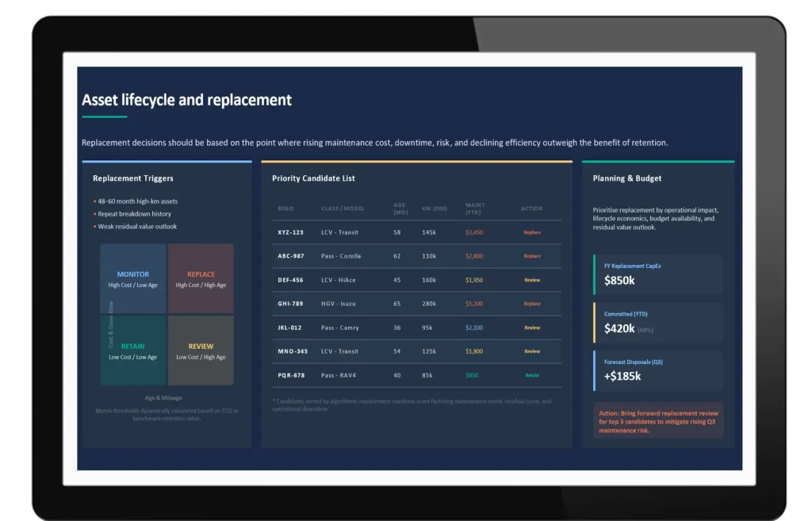Click the Review action for JKL-012
This screenshot has width=812, height=521.
coord(532,328)
